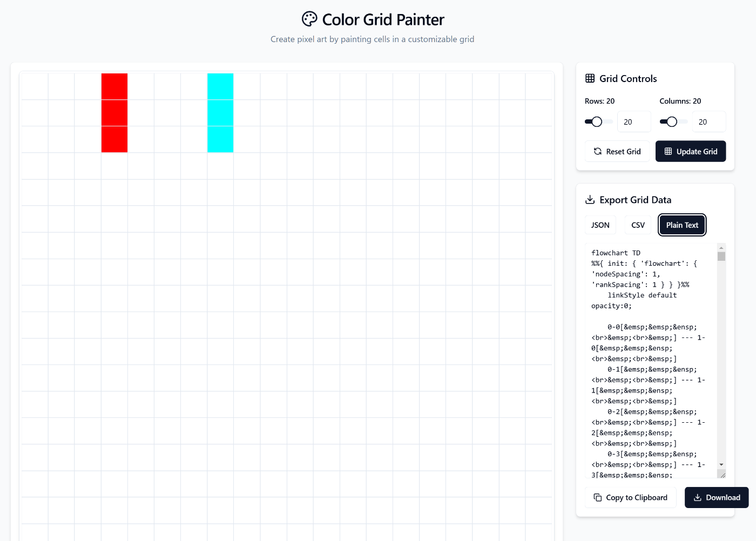The width and height of the screenshot is (756, 541).
Task: Click the copy icon in Copy to Clipboard
Action: click(x=598, y=497)
